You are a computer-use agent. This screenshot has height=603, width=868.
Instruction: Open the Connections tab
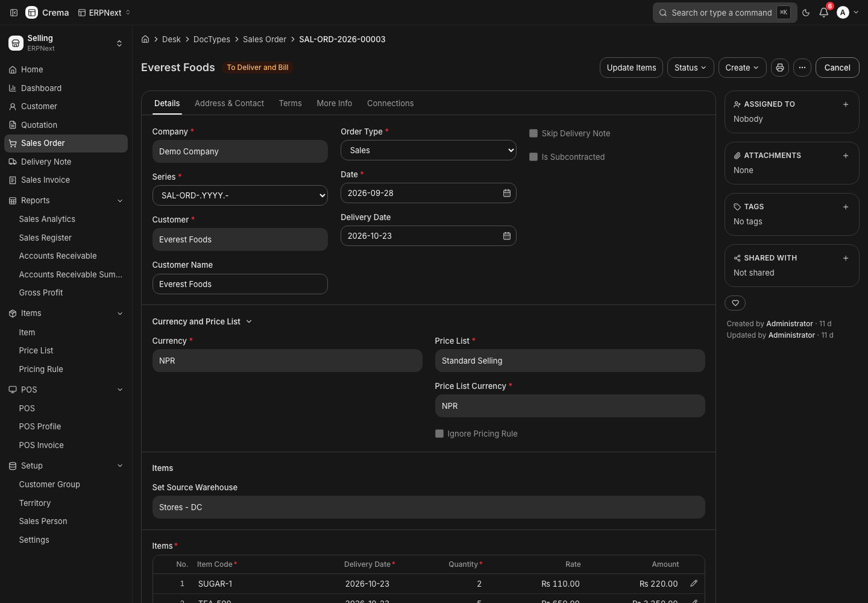[x=390, y=103]
